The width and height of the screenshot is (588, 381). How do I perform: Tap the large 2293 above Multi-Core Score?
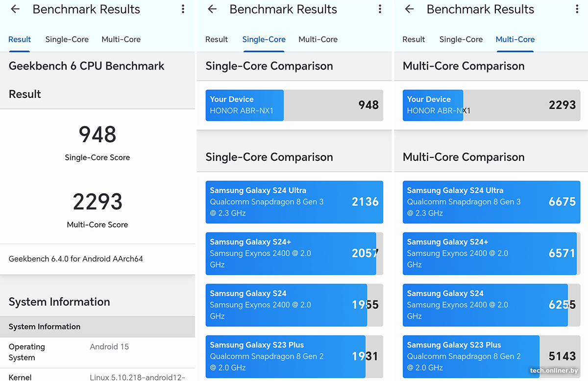click(x=98, y=202)
